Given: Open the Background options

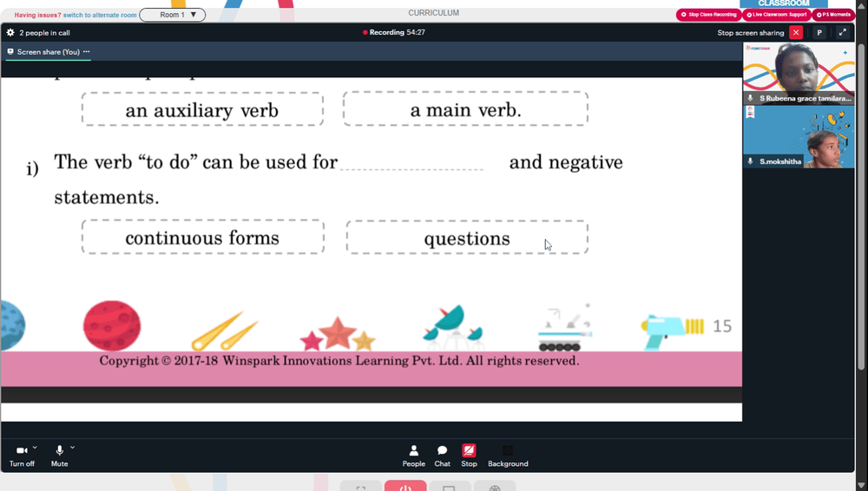Looking at the screenshot, I should coord(508,456).
